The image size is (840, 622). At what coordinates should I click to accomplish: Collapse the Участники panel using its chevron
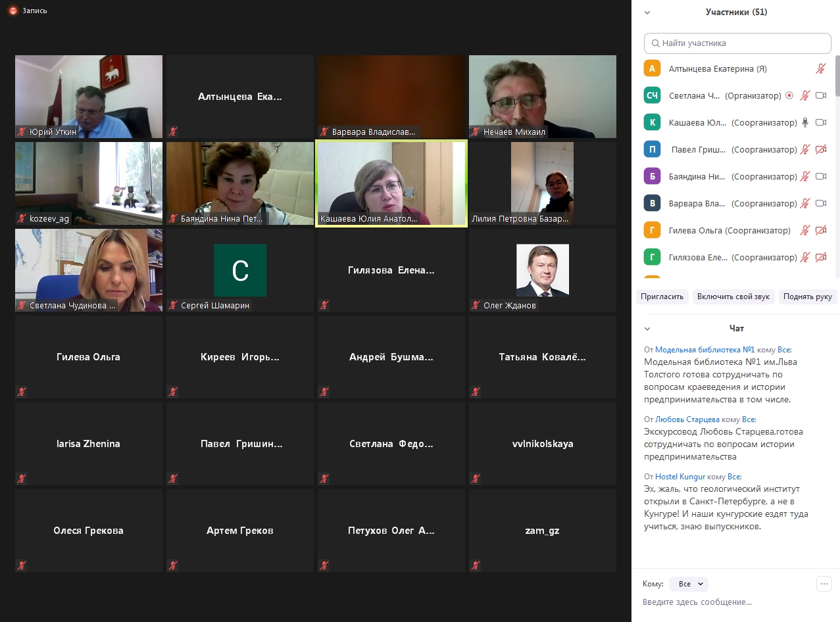click(647, 12)
